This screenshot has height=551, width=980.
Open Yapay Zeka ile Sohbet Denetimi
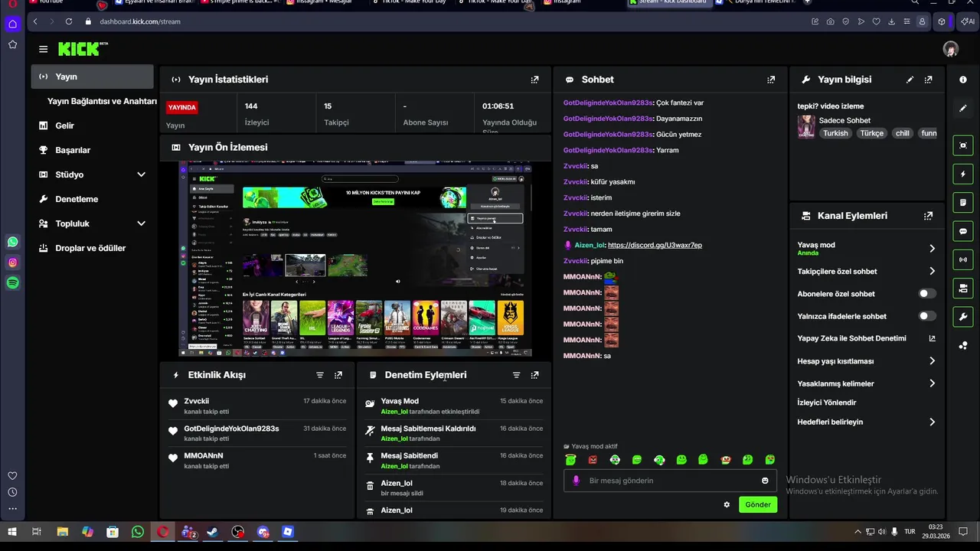point(867,338)
